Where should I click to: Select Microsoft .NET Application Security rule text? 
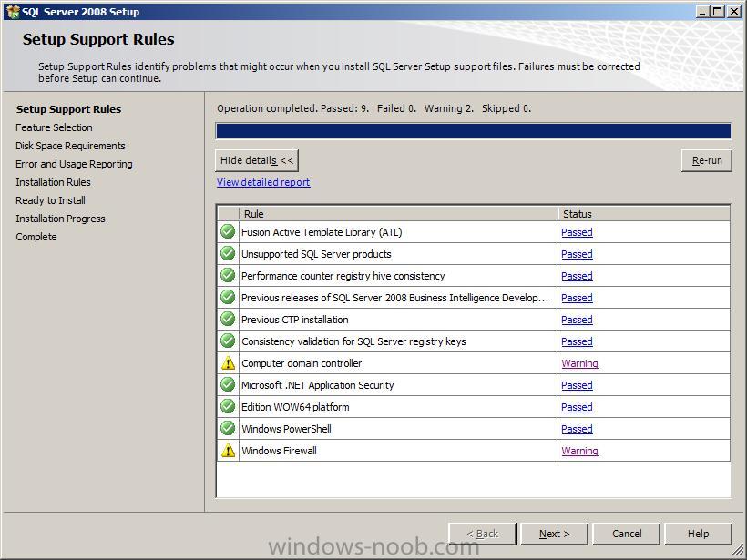(317, 385)
